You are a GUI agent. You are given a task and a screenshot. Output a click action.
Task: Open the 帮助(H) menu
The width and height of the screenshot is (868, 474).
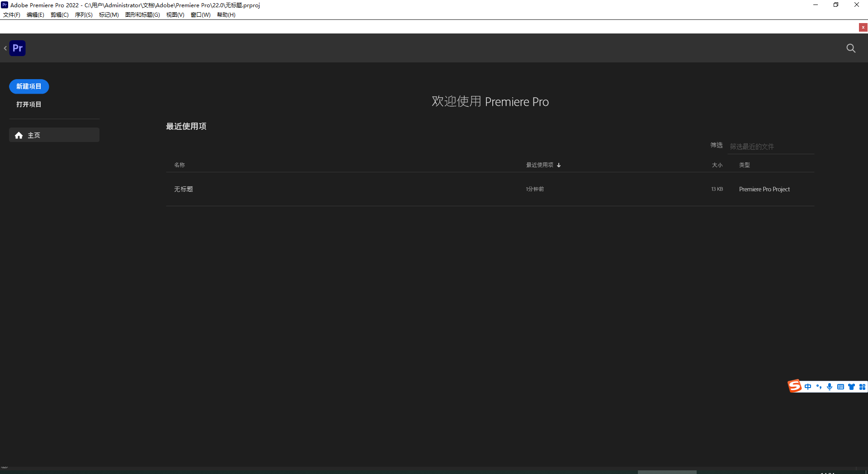(226, 14)
